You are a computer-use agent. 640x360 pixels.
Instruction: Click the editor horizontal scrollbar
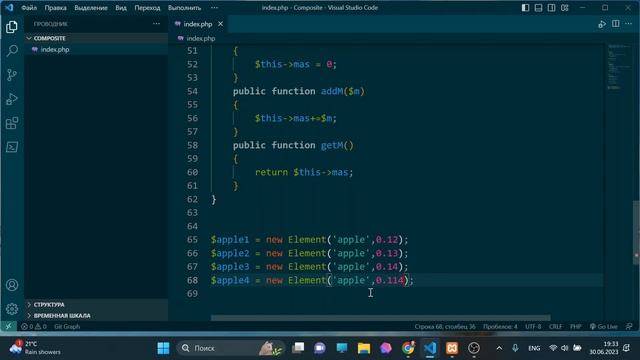point(380,318)
